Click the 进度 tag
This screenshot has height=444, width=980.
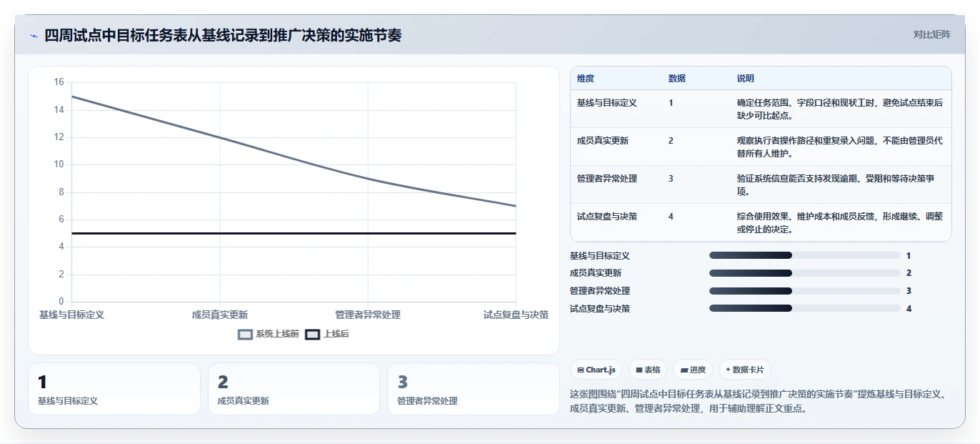pos(693,370)
